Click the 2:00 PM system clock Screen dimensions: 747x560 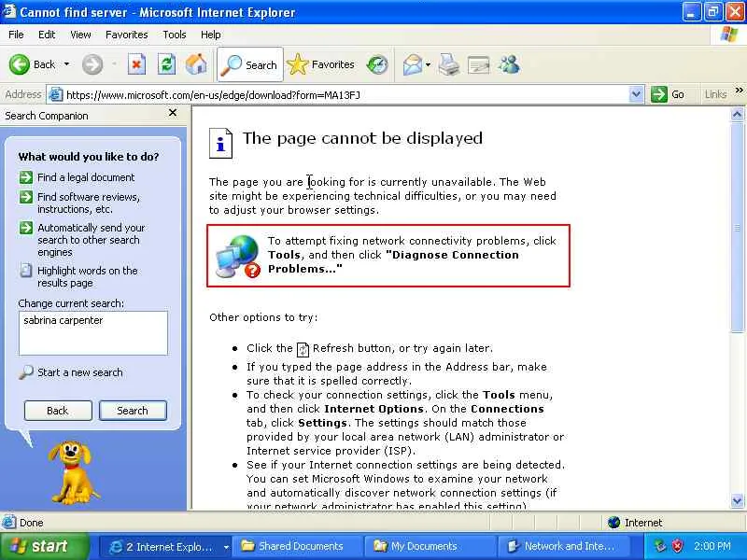click(x=712, y=546)
